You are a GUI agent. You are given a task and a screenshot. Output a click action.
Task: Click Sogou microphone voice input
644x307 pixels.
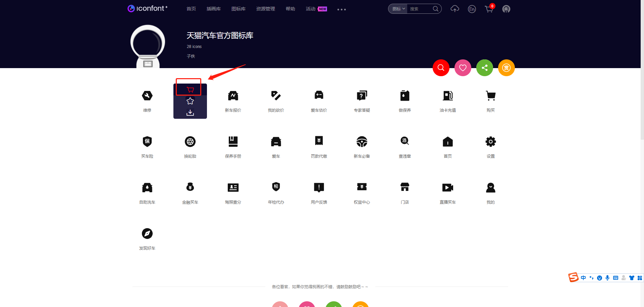coord(607,278)
